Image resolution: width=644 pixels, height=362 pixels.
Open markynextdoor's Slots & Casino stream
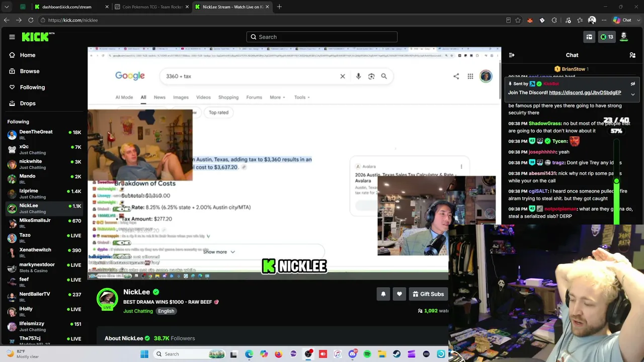pyautogui.click(x=44, y=267)
